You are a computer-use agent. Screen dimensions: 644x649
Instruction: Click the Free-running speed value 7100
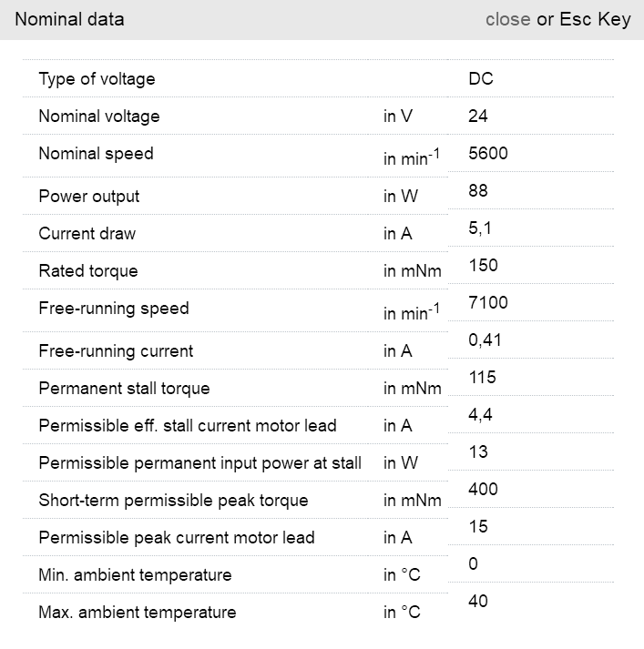click(487, 302)
